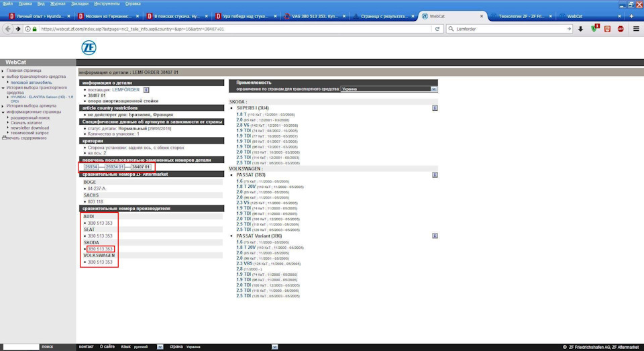Collapse 'История выбора транспортного средства' node
Screen dimensions: 644x351
click(x=3, y=88)
